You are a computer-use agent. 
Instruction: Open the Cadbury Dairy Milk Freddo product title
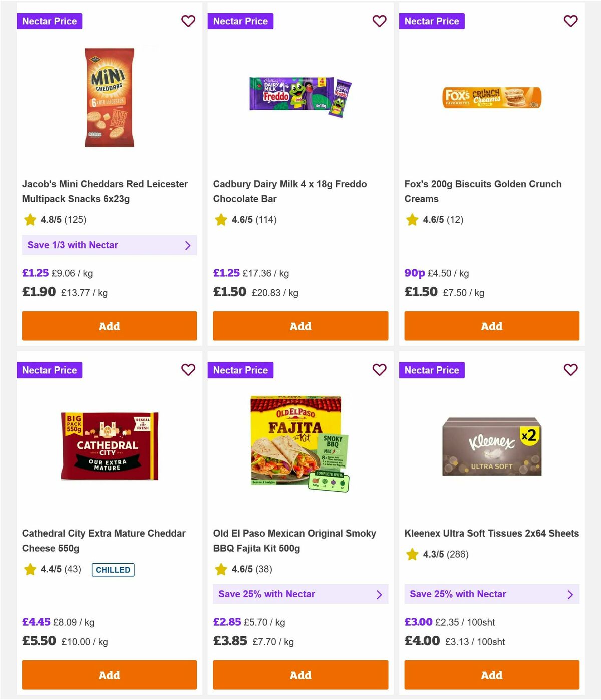click(x=290, y=191)
